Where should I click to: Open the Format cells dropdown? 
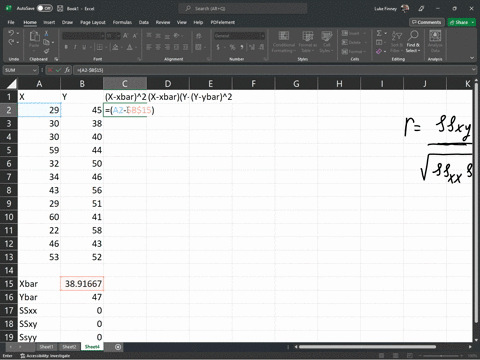click(x=354, y=51)
